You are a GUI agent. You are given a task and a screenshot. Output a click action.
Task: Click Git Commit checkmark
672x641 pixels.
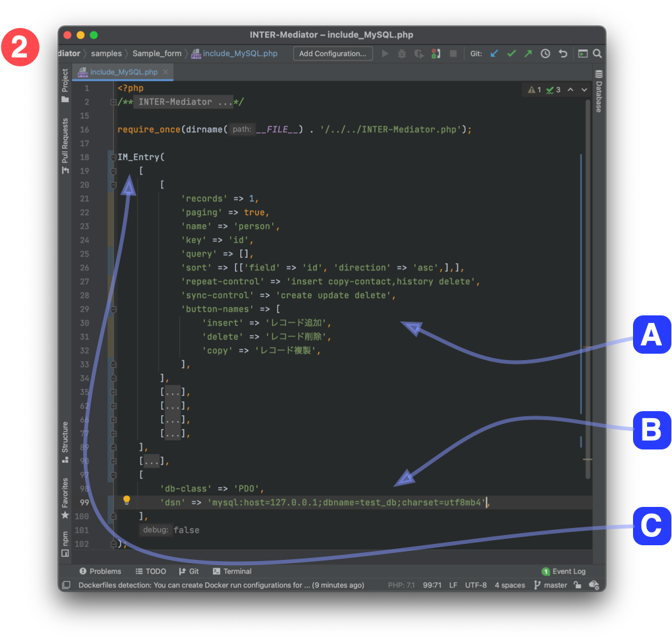coord(511,54)
